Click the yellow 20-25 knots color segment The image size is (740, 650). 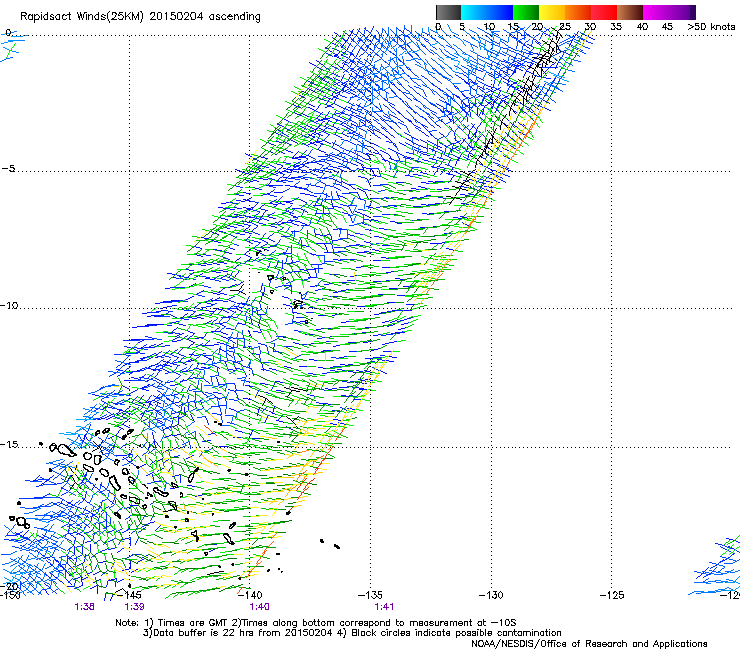(x=552, y=12)
